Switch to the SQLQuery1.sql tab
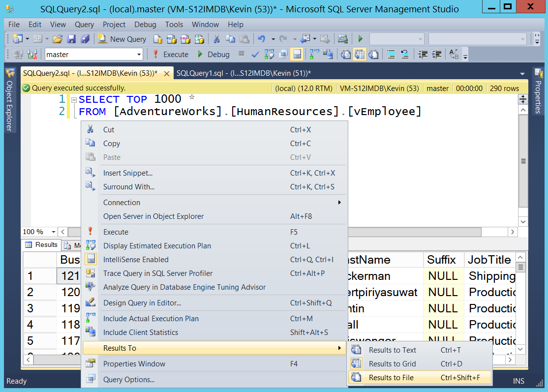 [x=244, y=73]
